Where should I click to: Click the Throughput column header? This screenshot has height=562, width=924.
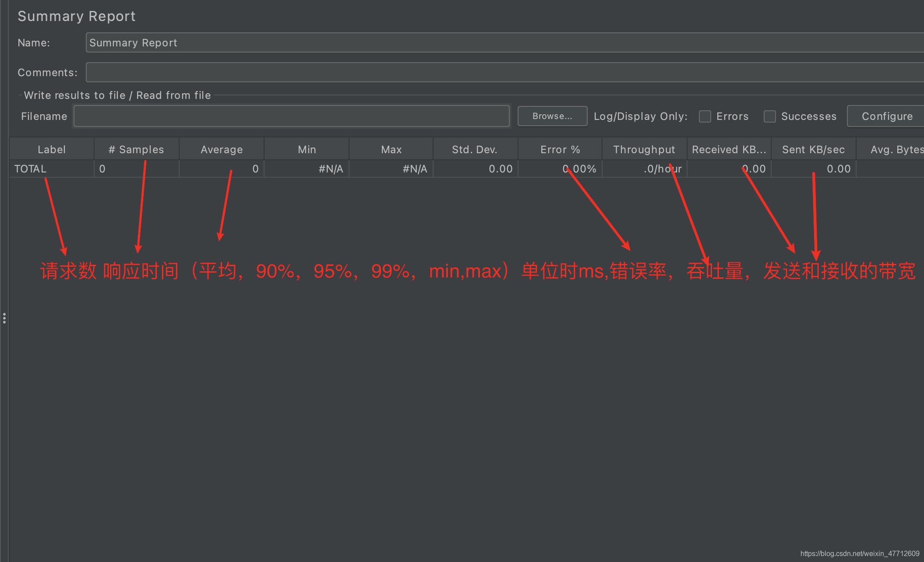644,149
